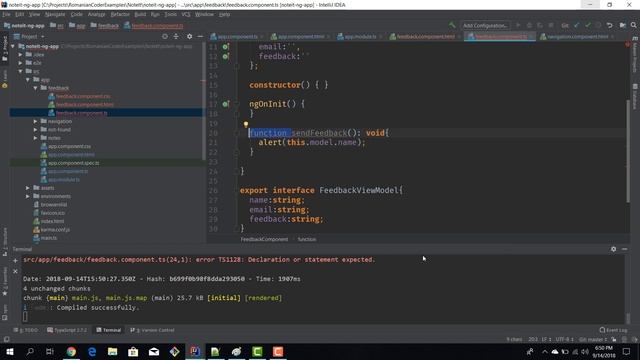Image resolution: width=640 pixels, height=360 pixels.
Task: Open new terminal session with plus icon
Action: coord(16,260)
